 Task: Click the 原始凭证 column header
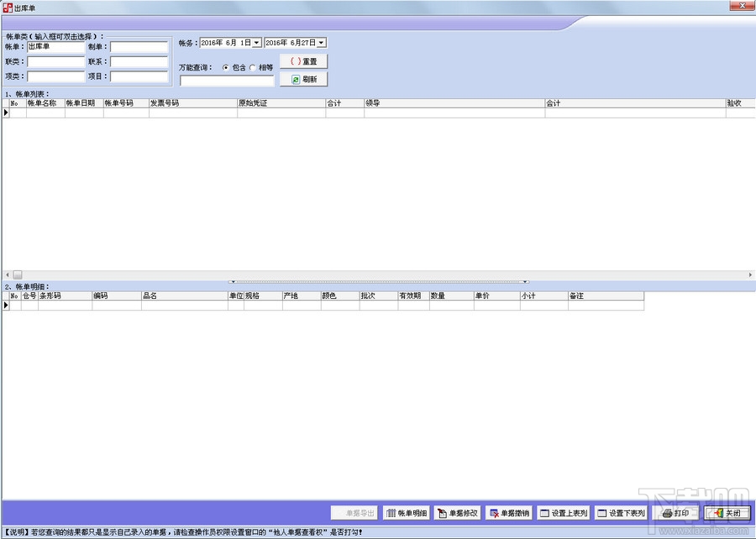tap(281, 103)
